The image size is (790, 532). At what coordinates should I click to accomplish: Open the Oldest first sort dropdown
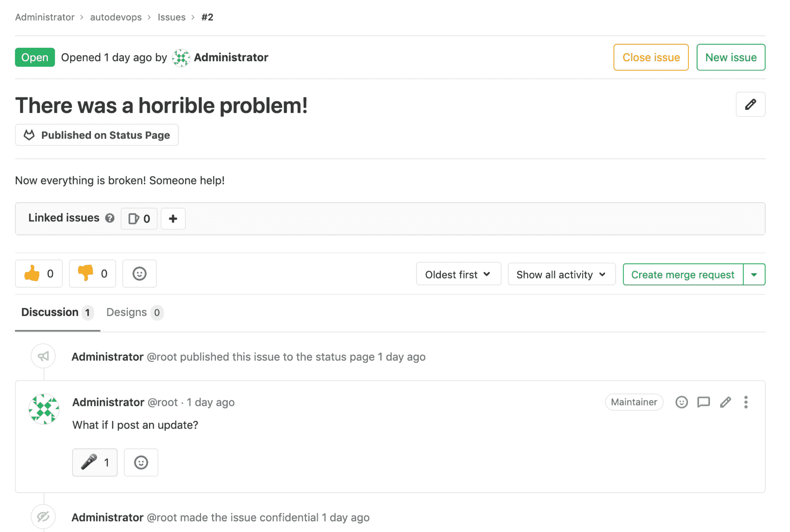pyautogui.click(x=458, y=274)
